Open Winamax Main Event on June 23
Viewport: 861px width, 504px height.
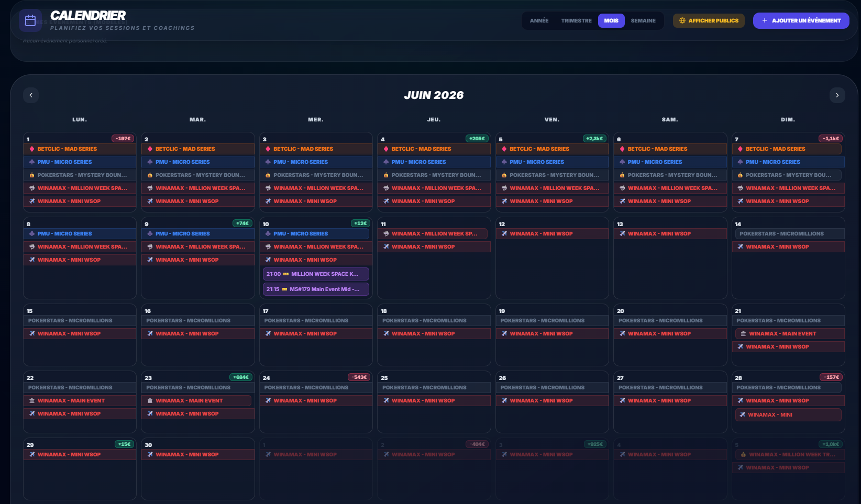196,401
